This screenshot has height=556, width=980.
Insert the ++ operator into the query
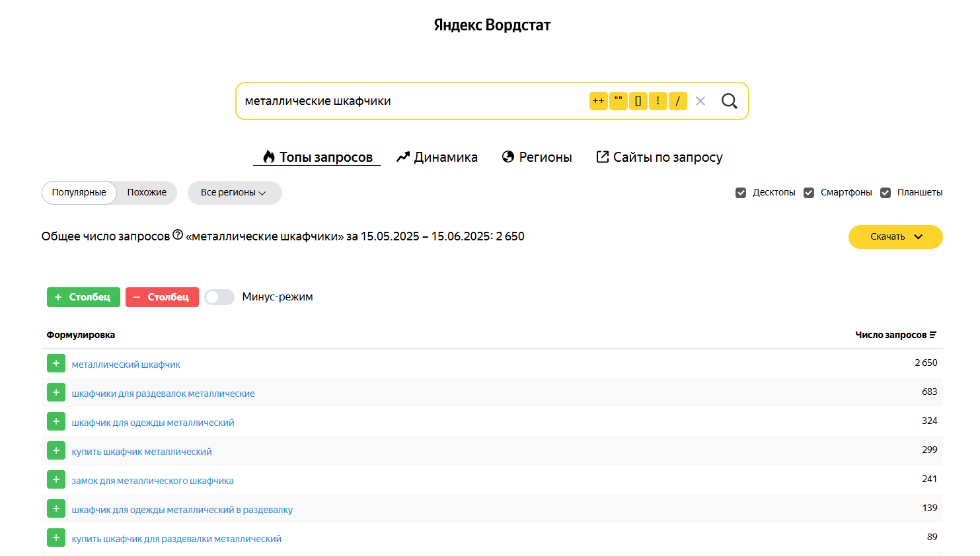(598, 101)
